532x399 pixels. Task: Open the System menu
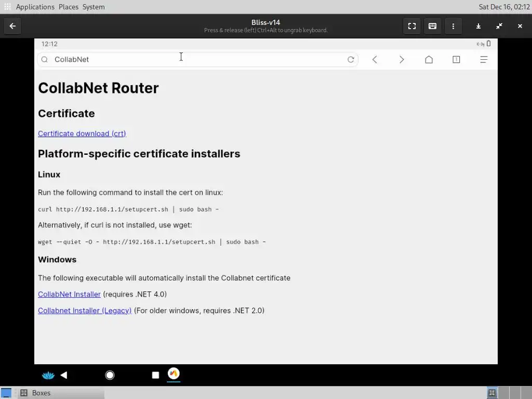click(x=94, y=7)
